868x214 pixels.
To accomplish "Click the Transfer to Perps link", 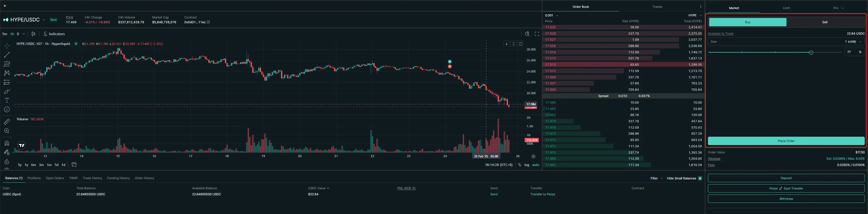I will point(543,194).
